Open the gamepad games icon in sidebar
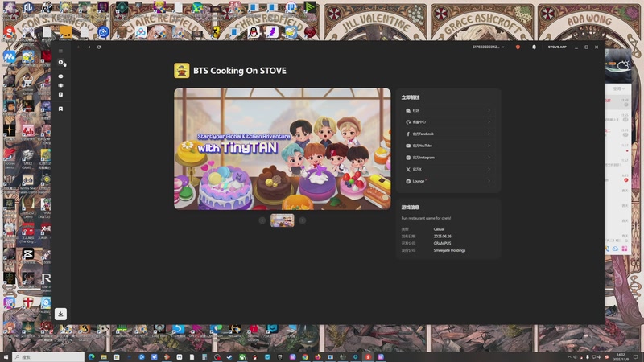The width and height of the screenshot is (644, 362). 61,76
